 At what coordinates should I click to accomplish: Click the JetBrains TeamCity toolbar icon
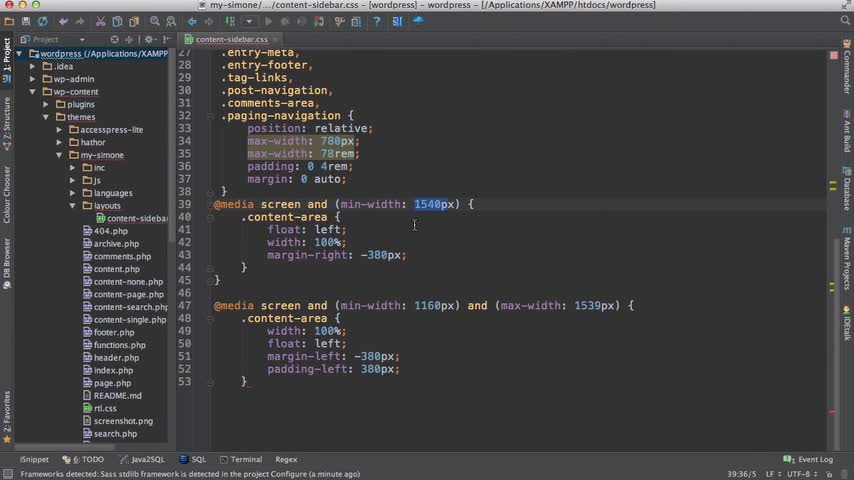coord(397,21)
